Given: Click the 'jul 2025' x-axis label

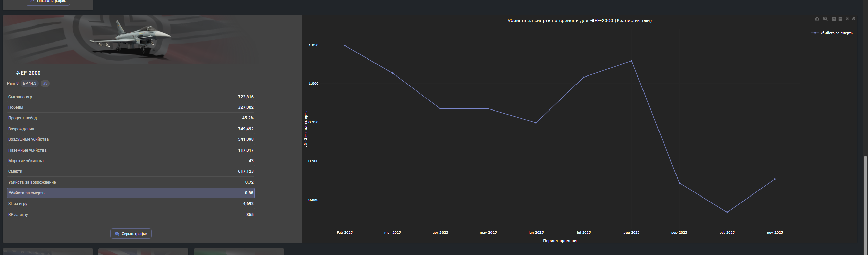Looking at the screenshot, I should 584,233.
